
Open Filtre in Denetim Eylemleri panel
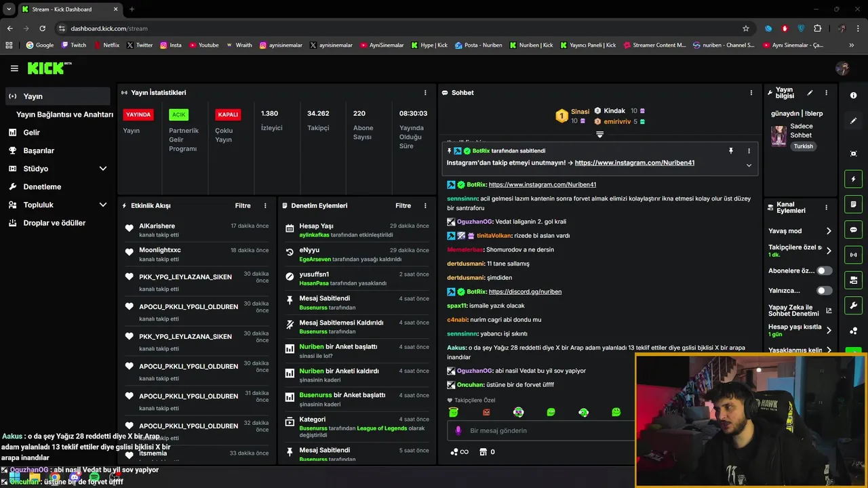click(x=403, y=205)
